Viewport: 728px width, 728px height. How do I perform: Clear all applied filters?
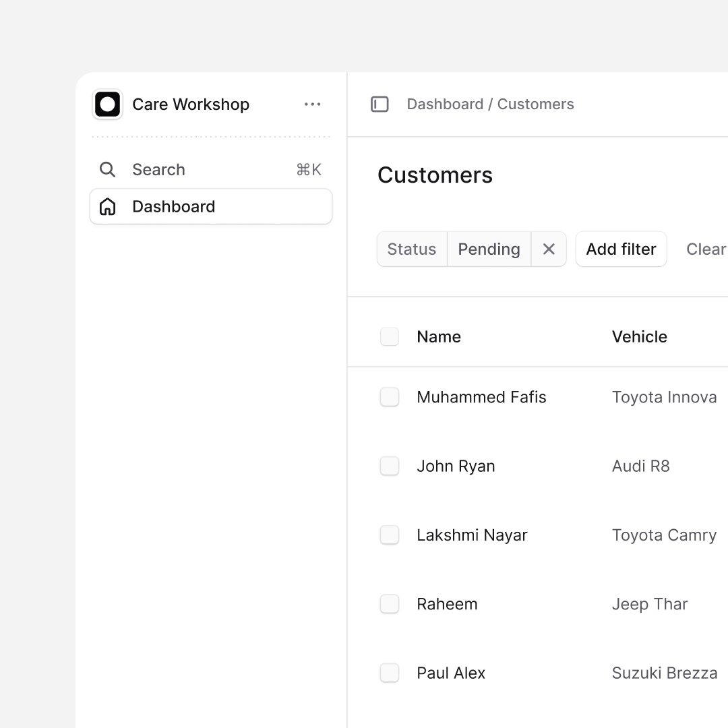[x=706, y=249]
